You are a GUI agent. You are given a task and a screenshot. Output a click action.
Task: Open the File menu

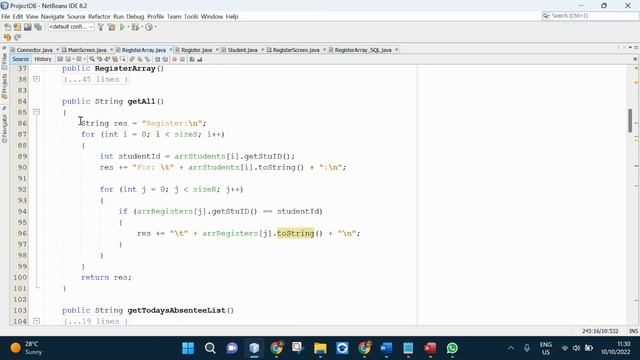[x=6, y=16]
